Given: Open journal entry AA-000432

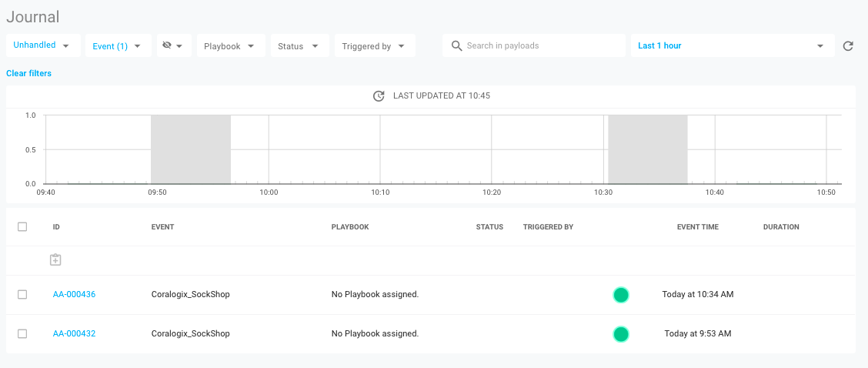Looking at the screenshot, I should tap(74, 333).
